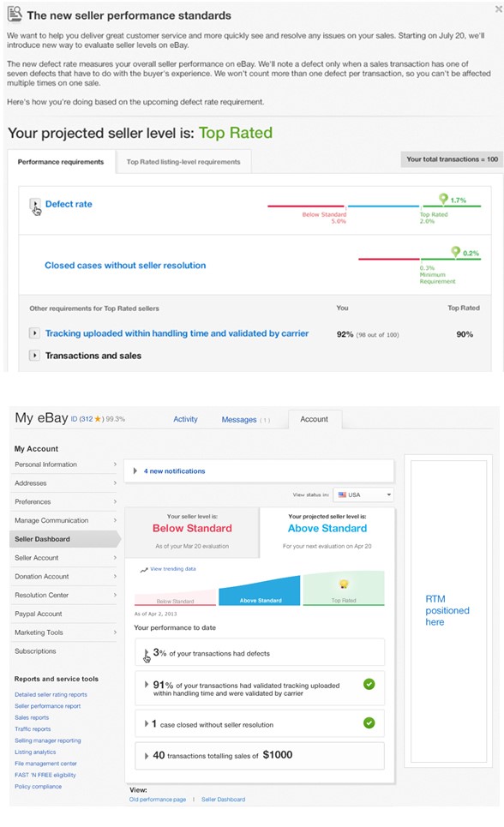This screenshot has height=827, width=504.
Task: Select the current seller level Below Standard panel
Action: coord(192,531)
